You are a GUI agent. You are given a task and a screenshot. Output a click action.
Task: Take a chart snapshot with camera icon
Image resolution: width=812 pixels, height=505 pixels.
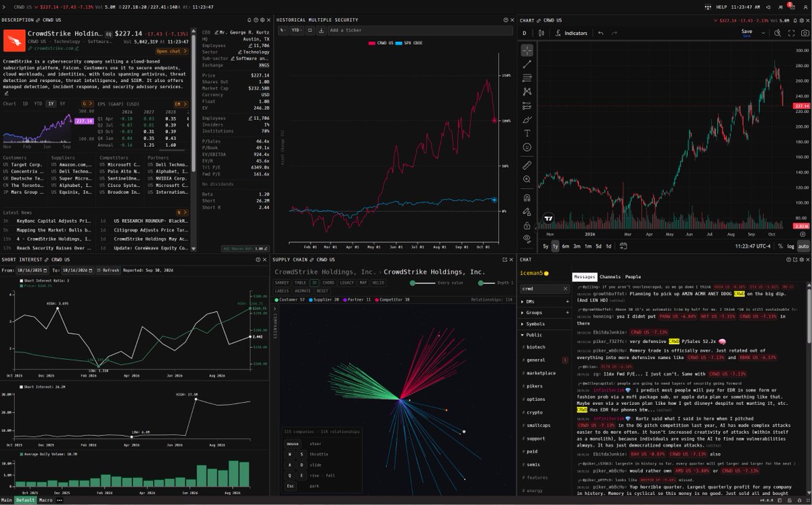pos(804,32)
